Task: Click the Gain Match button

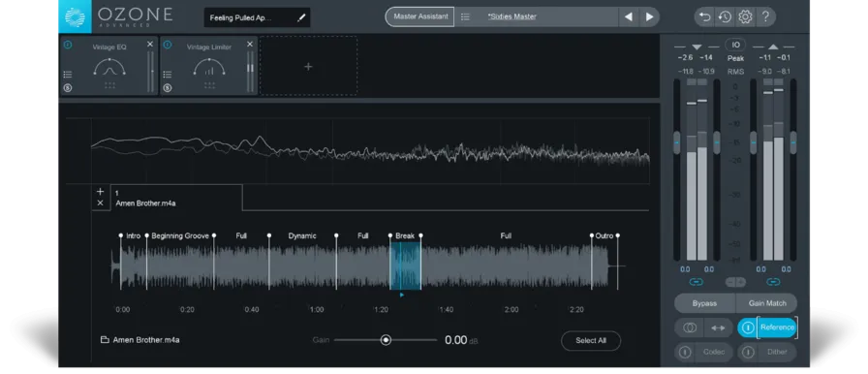Action: [x=766, y=303]
